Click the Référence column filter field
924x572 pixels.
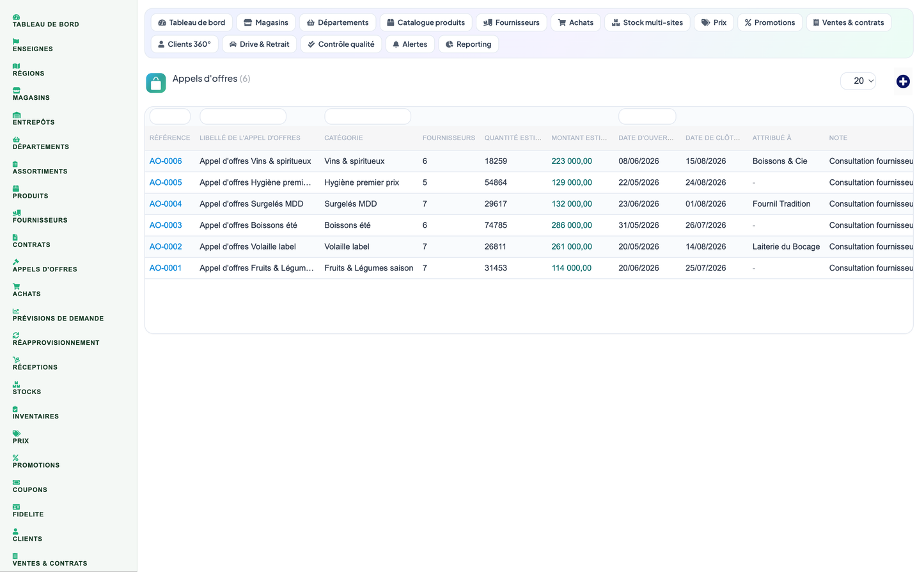click(x=170, y=116)
